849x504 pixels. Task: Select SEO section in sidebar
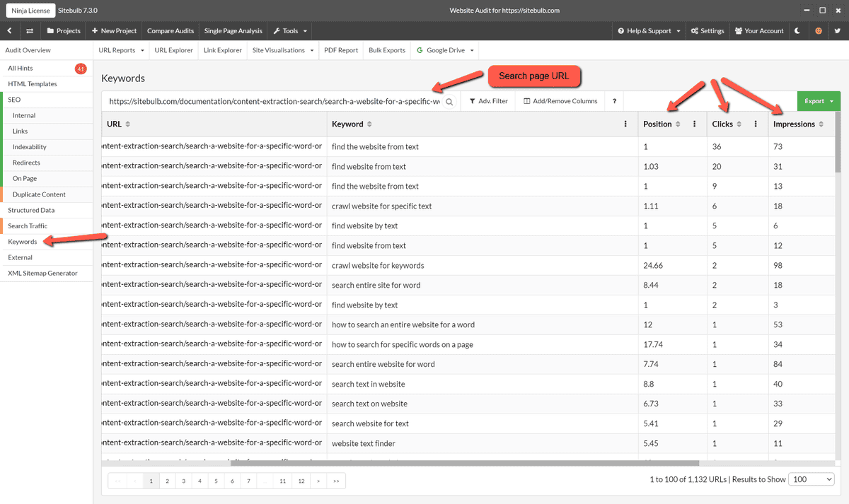[14, 100]
